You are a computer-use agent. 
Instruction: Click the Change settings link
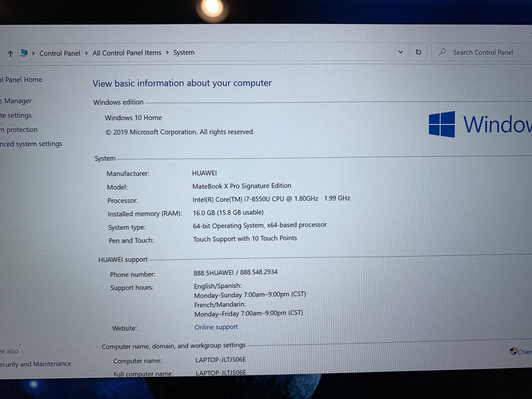point(525,352)
